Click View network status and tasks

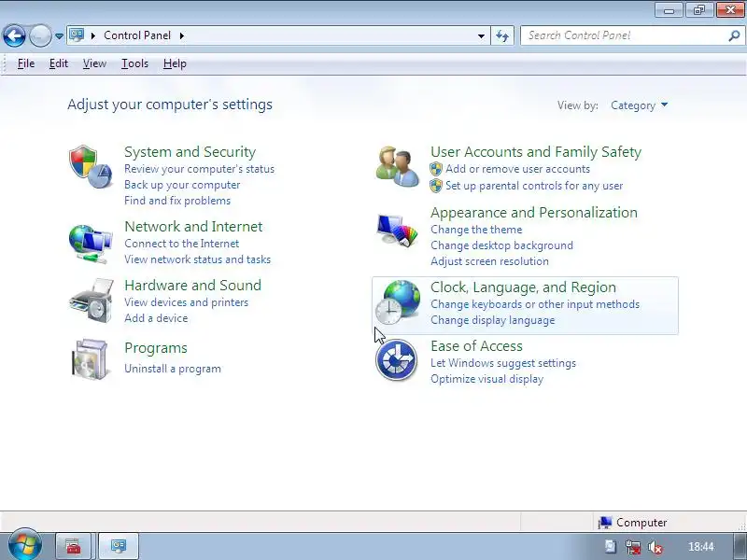(197, 259)
